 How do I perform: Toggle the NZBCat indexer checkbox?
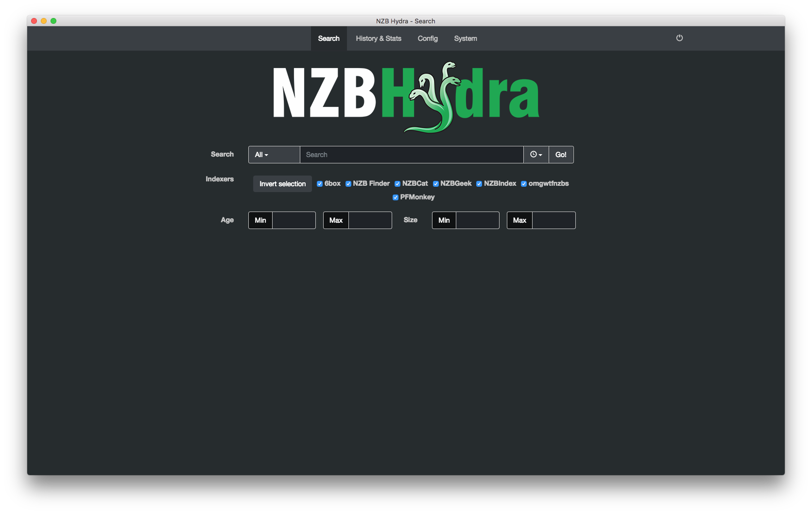397,184
